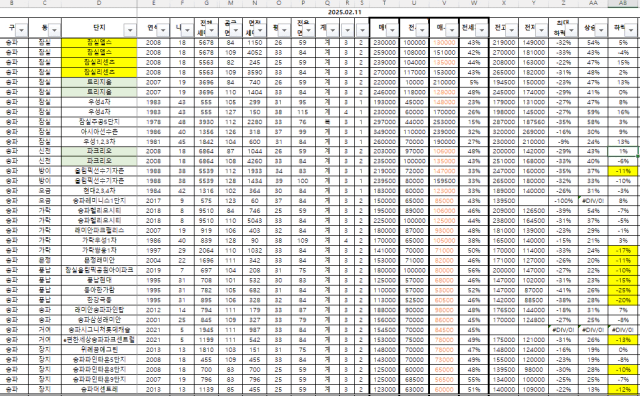Screen dimensions: 640x396
Task: Open the filter dropdown in column F header
Action: click(x=187, y=30)
